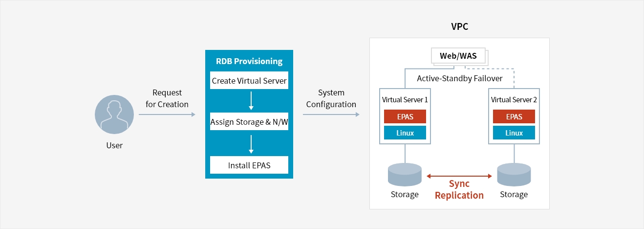Click the Active-Standby Failover label
This screenshot has width=644, height=229.
pyautogui.click(x=459, y=78)
